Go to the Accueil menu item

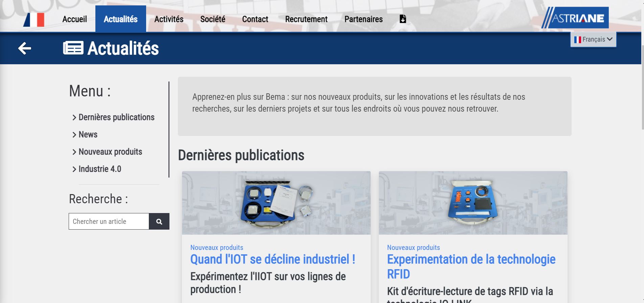pyautogui.click(x=74, y=19)
